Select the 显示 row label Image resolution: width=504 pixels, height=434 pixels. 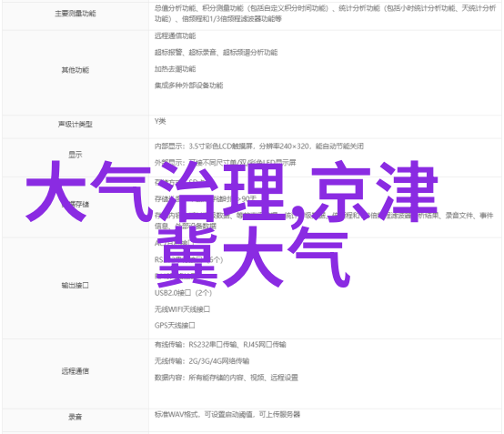[76, 155]
